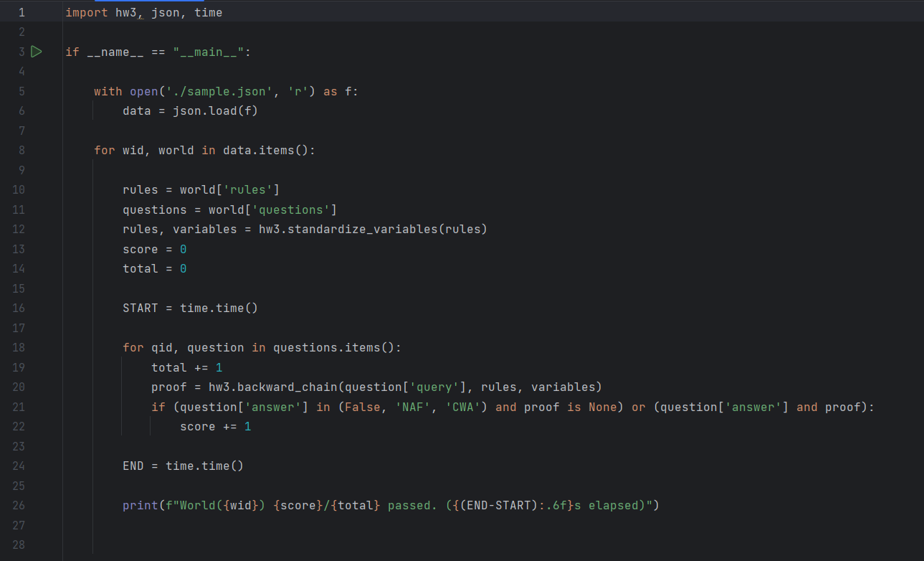This screenshot has height=561, width=924.
Task: Click the 'CWA' string on line 21
Action: click(464, 407)
